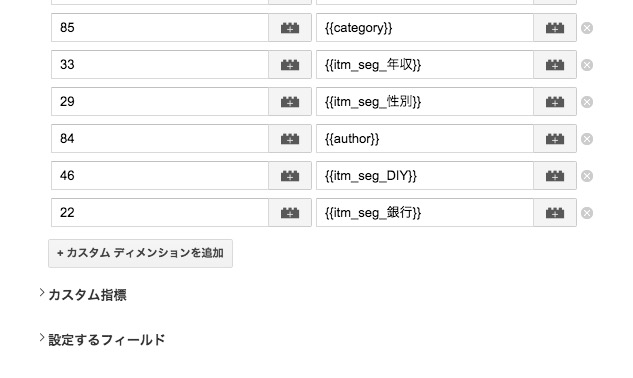Delete the {{itm_seg_DIY}} dimension row
The width and height of the screenshot is (633, 378).
pyautogui.click(x=587, y=176)
